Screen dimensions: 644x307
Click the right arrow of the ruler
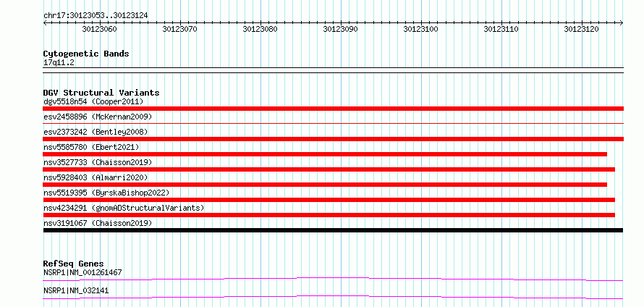(622, 23)
